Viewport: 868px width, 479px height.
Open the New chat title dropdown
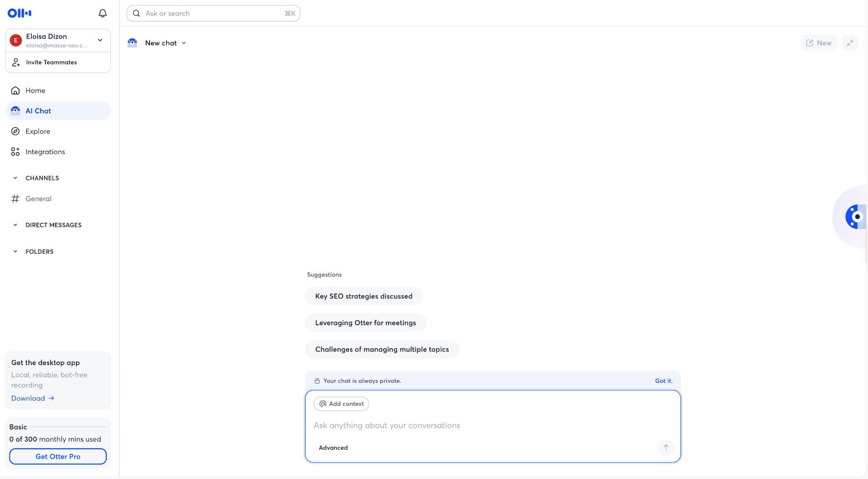pyautogui.click(x=184, y=43)
